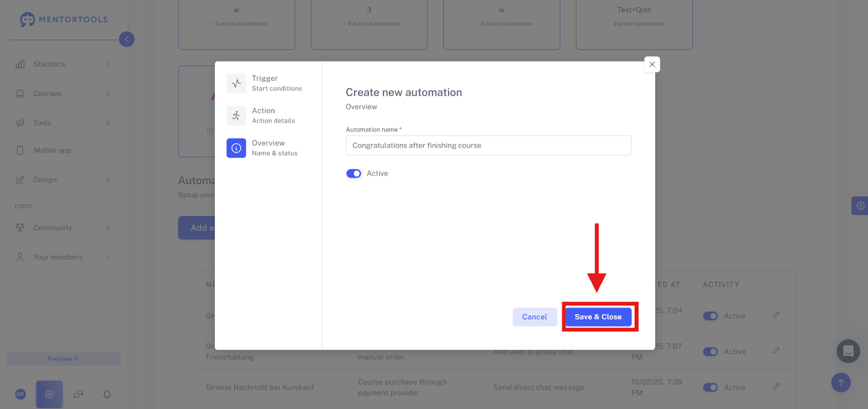Expand the Statistics chevron
The height and width of the screenshot is (409, 868).
point(108,64)
